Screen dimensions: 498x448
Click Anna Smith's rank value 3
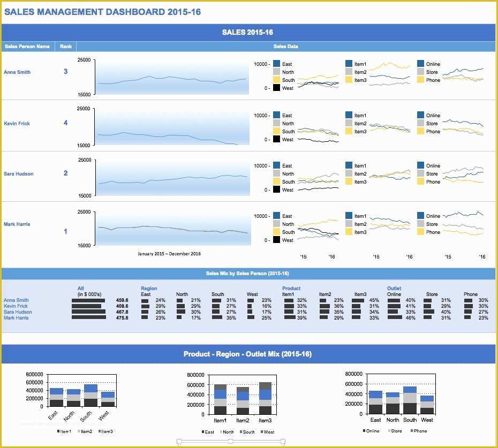coord(66,71)
